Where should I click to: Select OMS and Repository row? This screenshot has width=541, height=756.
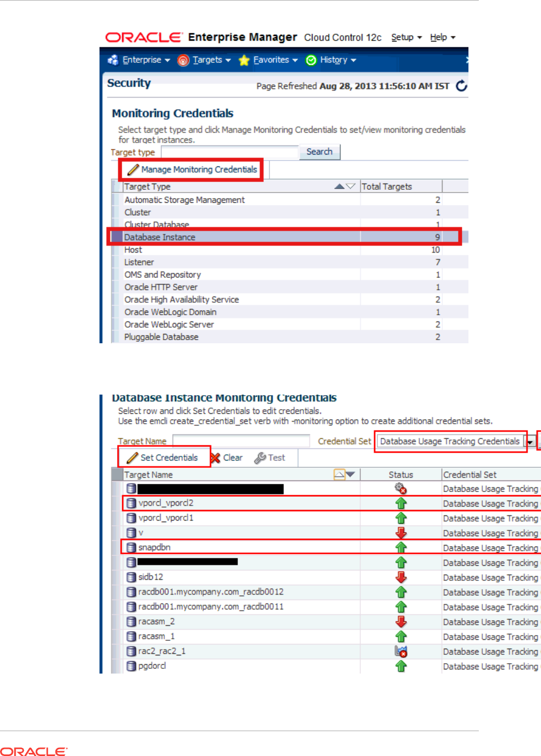(290, 274)
